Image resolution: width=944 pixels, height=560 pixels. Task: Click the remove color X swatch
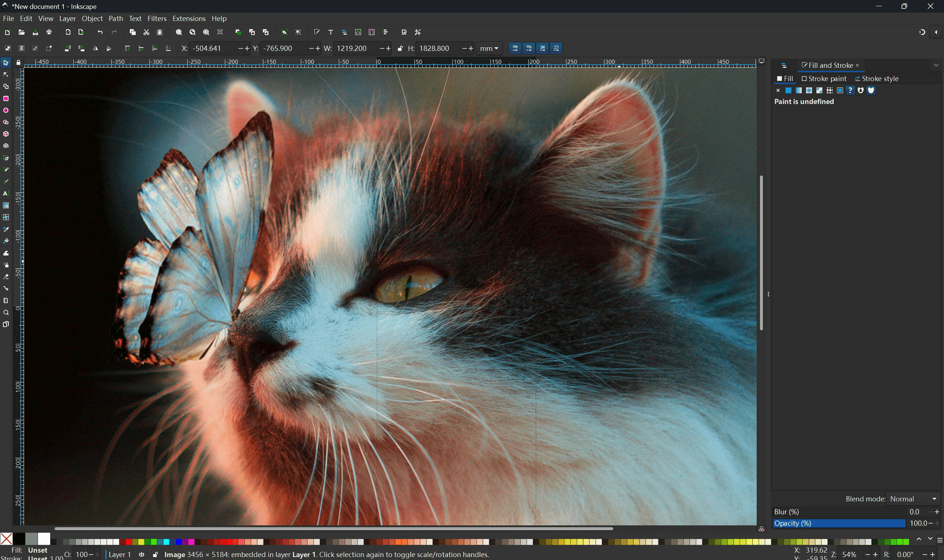(6, 539)
